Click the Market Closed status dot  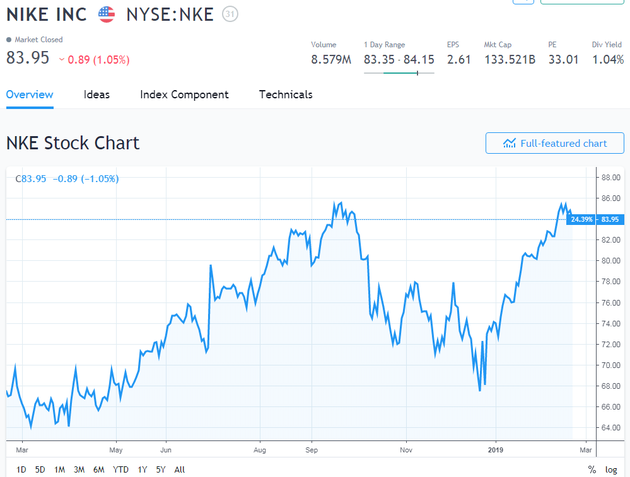(9, 40)
